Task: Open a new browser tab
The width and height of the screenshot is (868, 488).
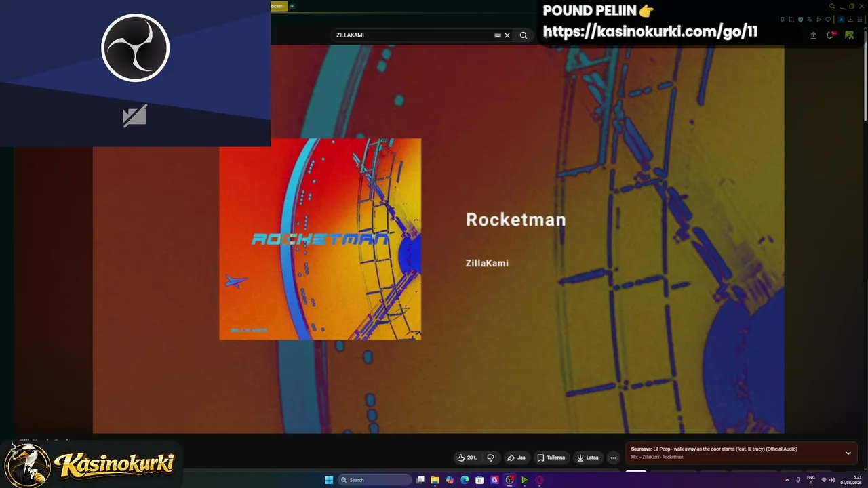Action: tap(292, 6)
